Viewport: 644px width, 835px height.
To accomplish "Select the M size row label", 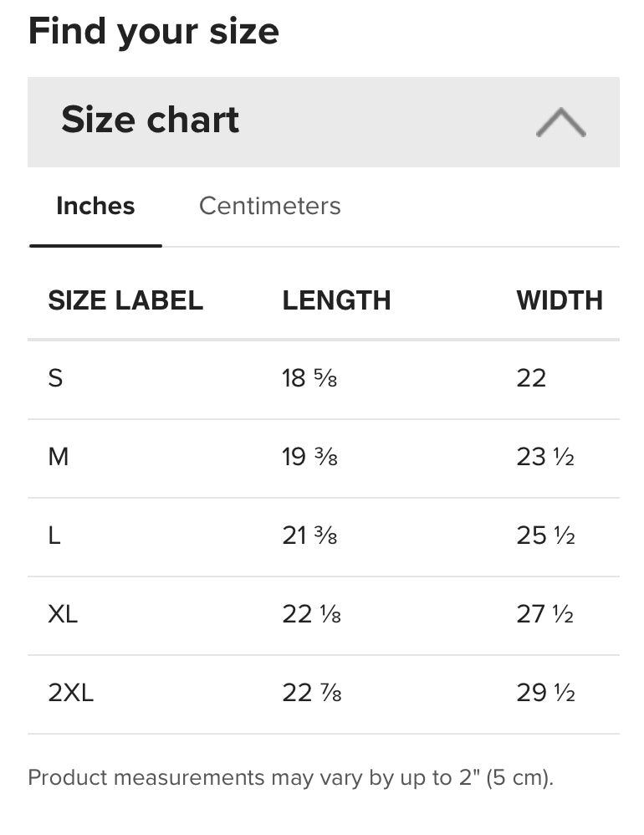I will 58,457.
